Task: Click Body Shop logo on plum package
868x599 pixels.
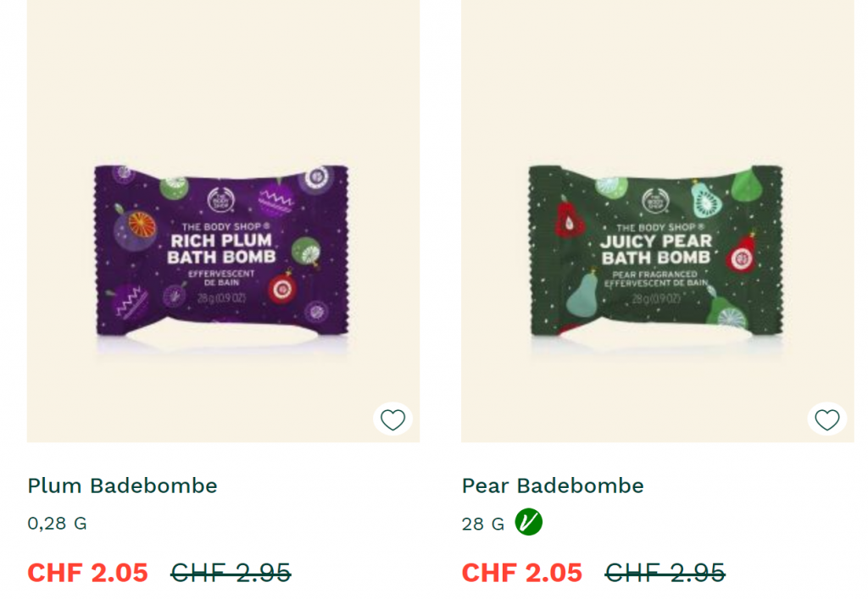Action: tap(221, 200)
